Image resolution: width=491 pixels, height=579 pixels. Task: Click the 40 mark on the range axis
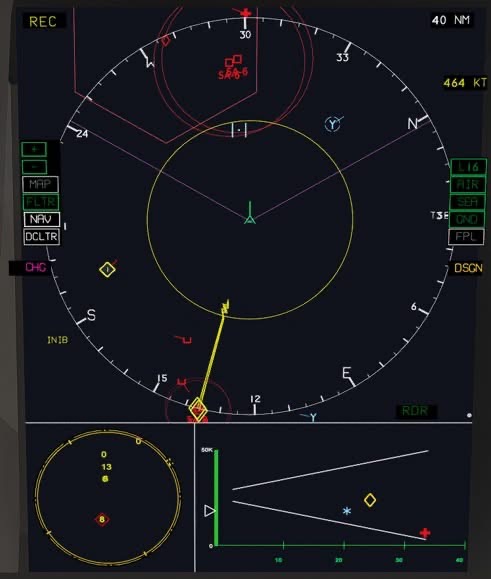[459, 560]
